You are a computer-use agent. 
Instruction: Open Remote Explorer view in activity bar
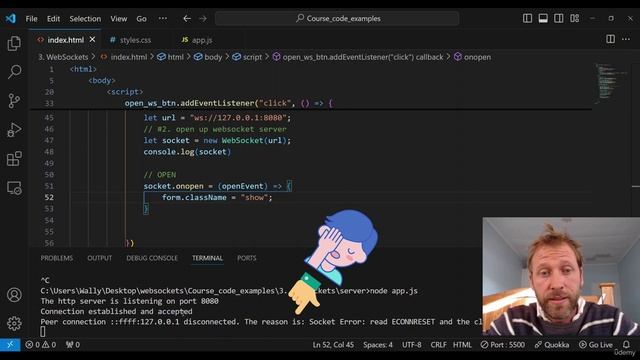click(14, 188)
